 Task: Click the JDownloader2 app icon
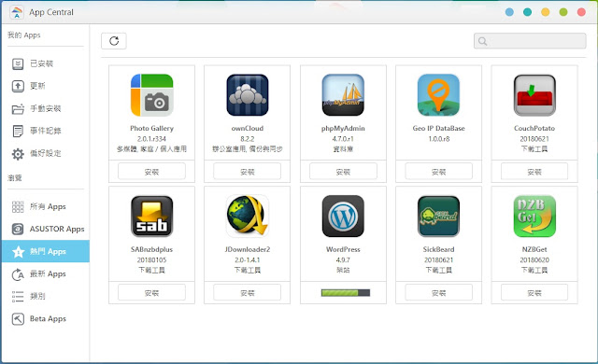(x=248, y=216)
